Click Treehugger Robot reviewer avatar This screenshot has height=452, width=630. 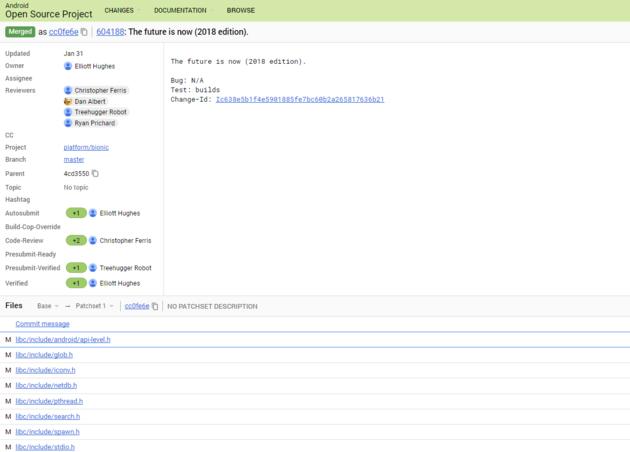pyautogui.click(x=68, y=112)
